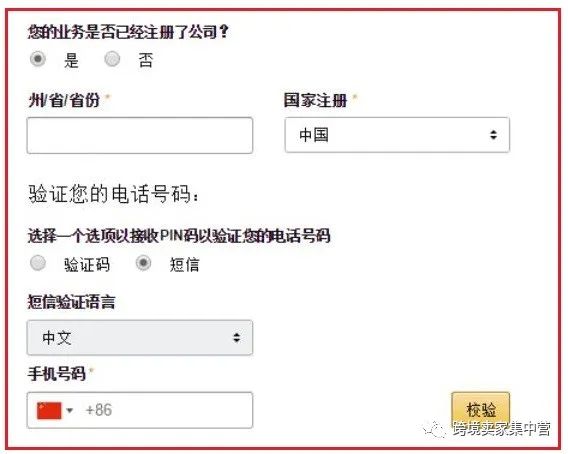Click the WeChat logo icon in watermark
The width and height of the screenshot is (568, 454).
[x=434, y=430]
